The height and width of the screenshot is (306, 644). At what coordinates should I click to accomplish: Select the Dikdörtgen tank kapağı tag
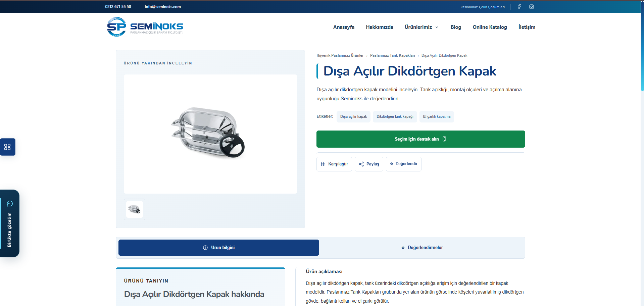pos(395,117)
